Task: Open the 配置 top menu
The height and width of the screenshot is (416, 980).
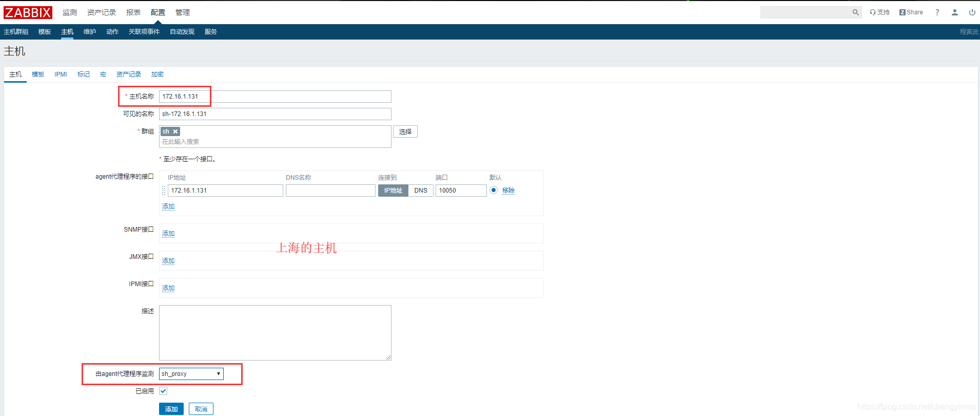Action: point(158,12)
